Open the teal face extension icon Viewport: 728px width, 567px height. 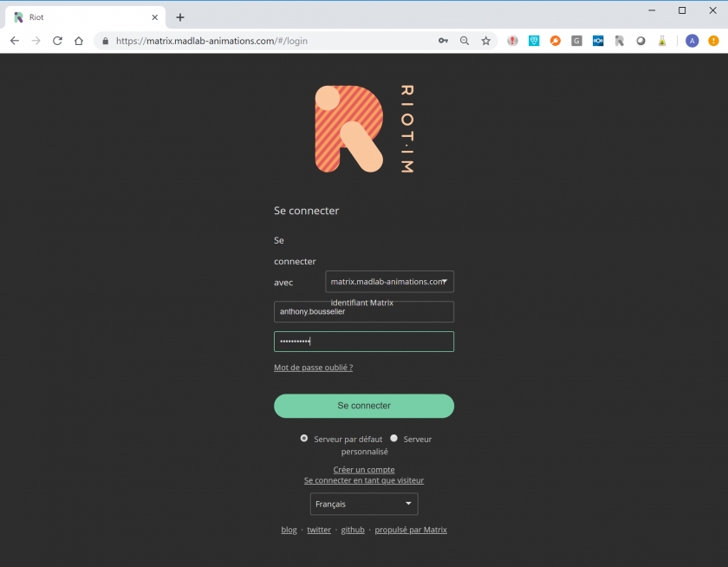tap(534, 41)
